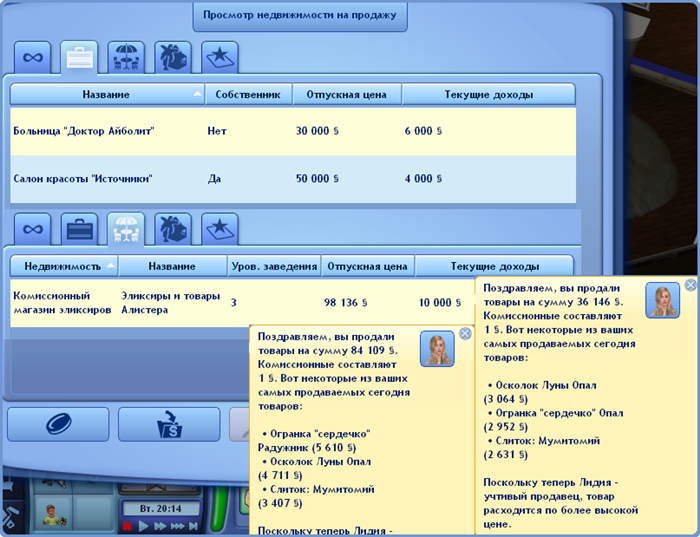The image size is (700, 537).
Task: Open the palm tree resort tab in lower panel
Action: 173,229
